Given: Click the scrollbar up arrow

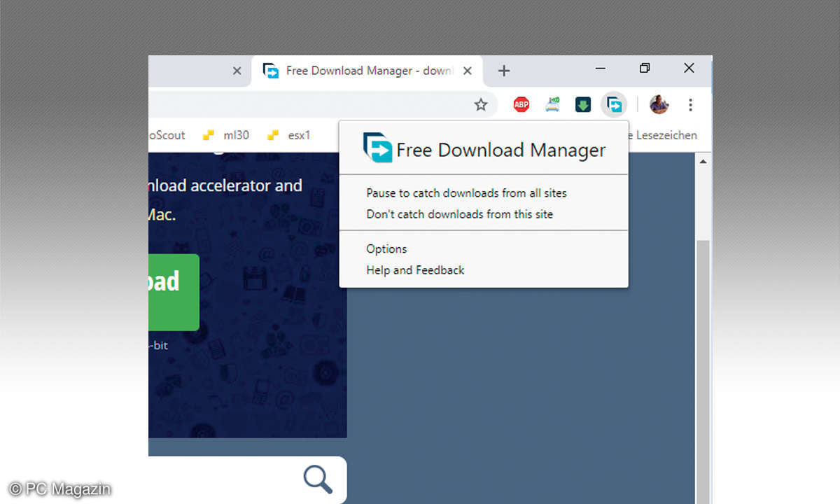Looking at the screenshot, I should point(703,162).
